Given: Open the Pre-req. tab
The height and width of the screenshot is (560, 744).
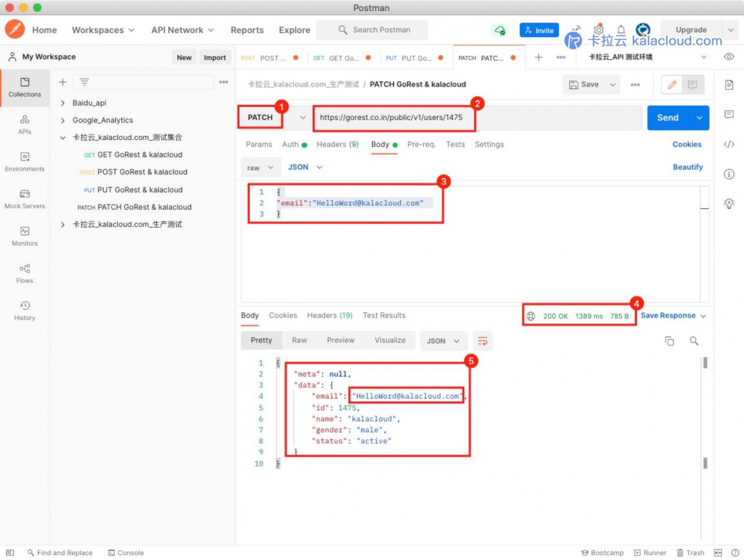Looking at the screenshot, I should [421, 145].
